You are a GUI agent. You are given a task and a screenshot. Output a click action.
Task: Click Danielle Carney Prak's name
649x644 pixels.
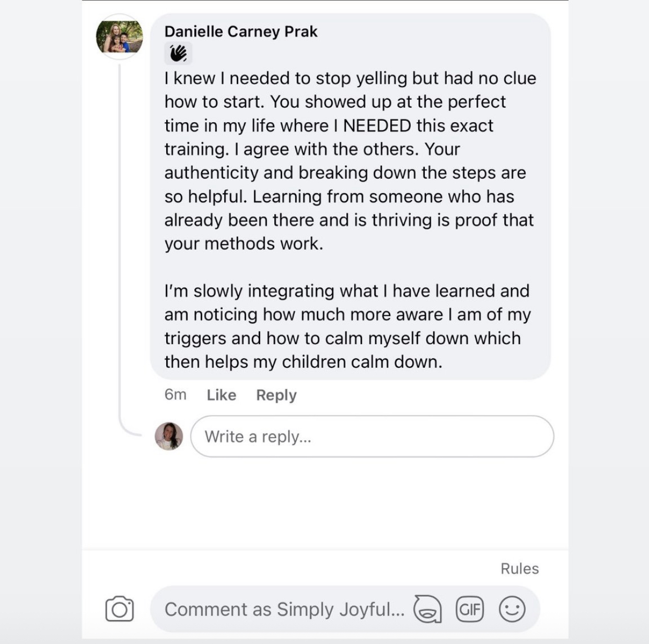point(241,31)
